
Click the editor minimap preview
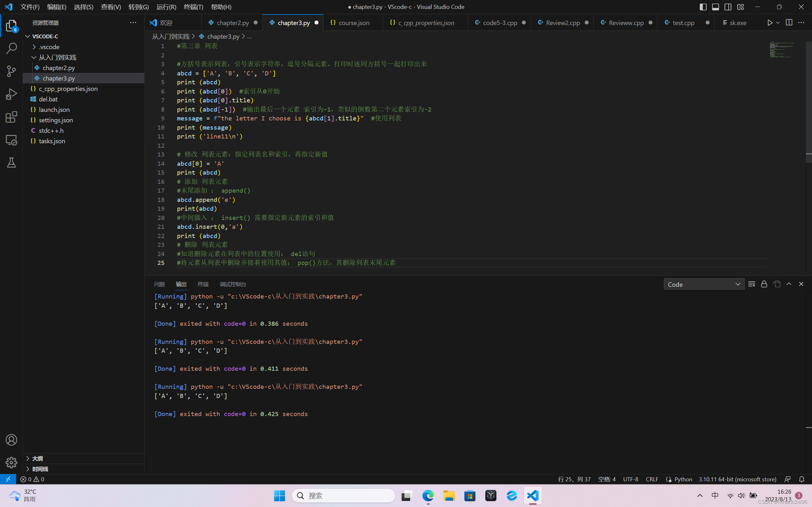click(783, 50)
